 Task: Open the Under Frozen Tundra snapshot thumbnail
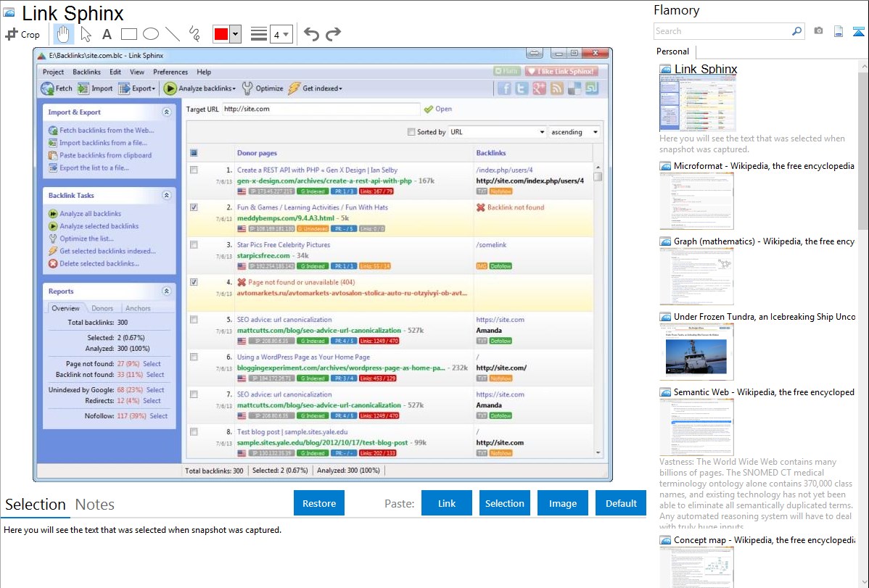[696, 352]
